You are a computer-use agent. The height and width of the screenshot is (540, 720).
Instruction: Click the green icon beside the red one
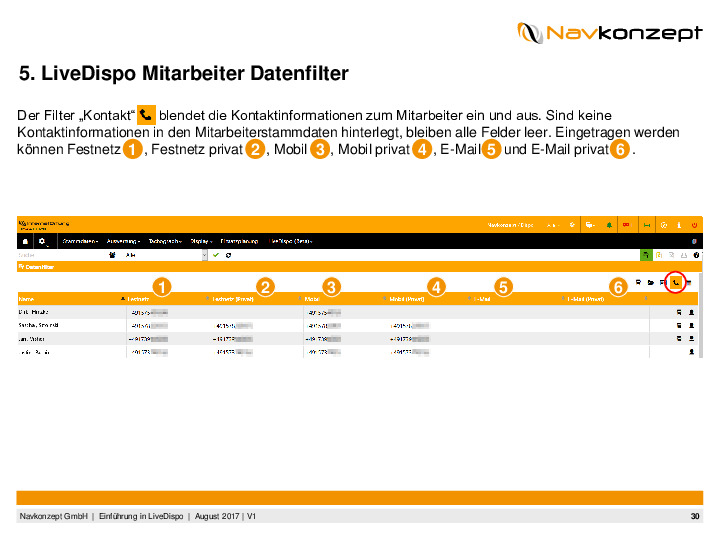[647, 225]
